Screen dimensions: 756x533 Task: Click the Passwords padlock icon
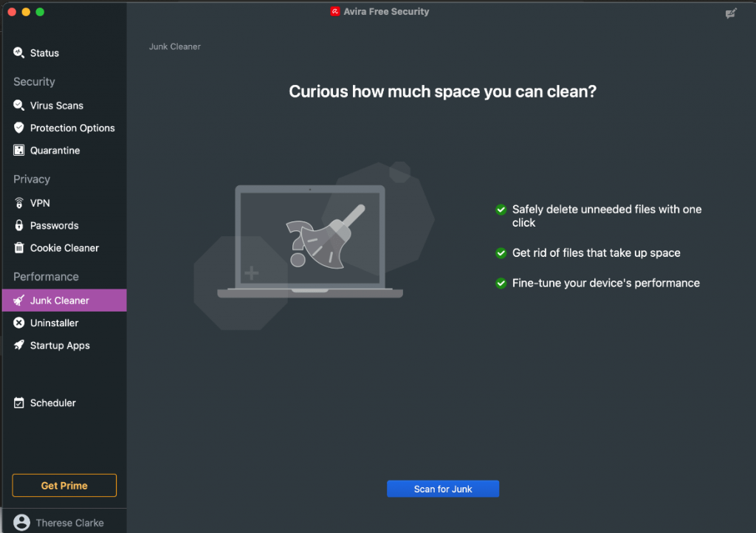tap(18, 225)
